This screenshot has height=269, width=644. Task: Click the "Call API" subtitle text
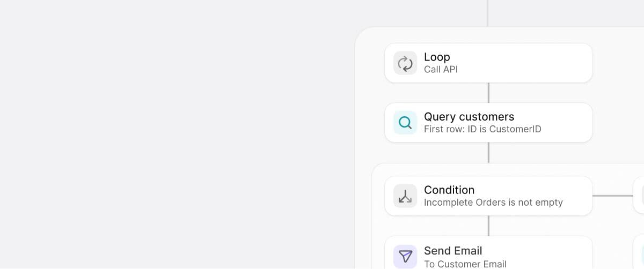[x=441, y=69]
